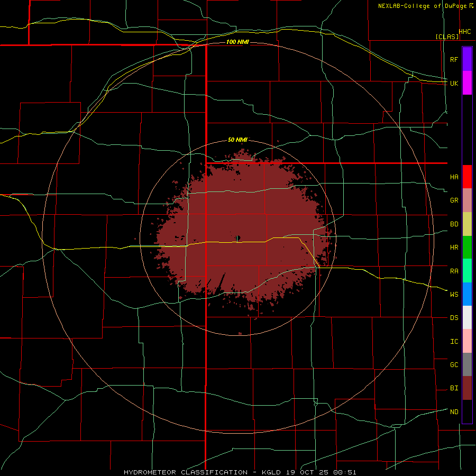Click the UK magenta legend swatch
Screen dimensions: 476x476
click(x=467, y=83)
